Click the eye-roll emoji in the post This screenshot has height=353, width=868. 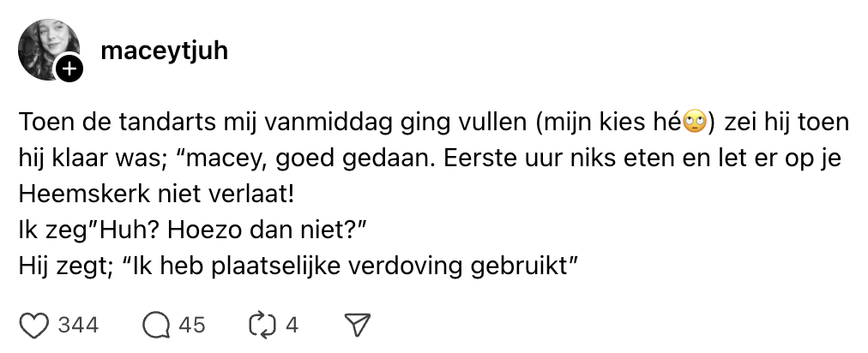point(695,123)
